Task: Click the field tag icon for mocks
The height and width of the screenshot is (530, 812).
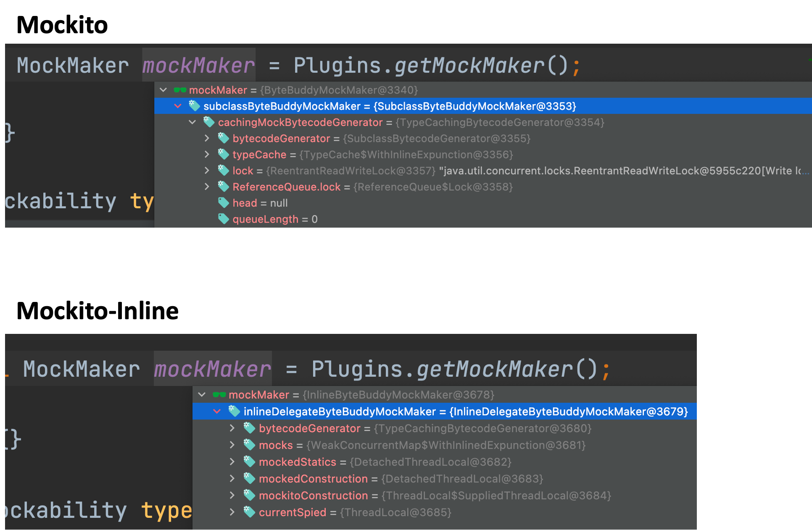Action: coord(249,445)
